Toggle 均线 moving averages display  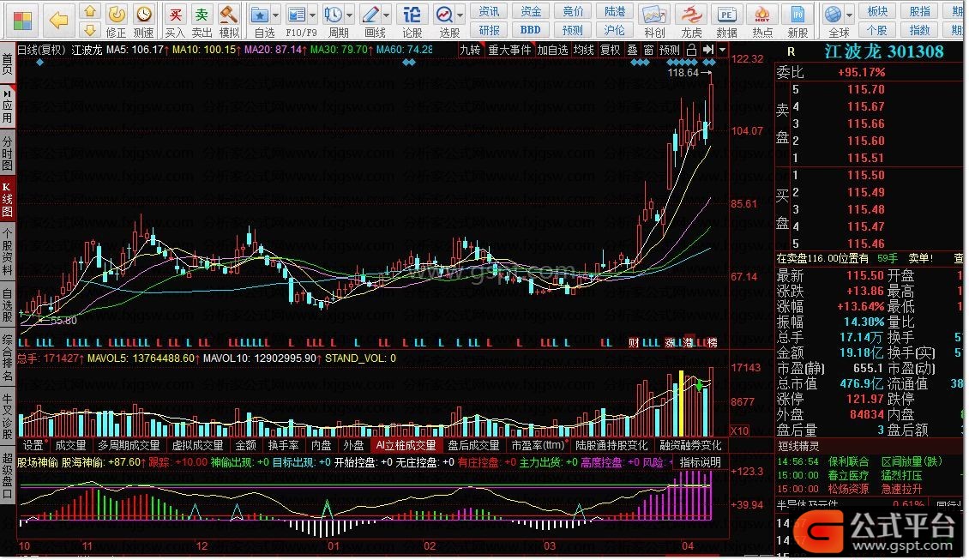583,50
